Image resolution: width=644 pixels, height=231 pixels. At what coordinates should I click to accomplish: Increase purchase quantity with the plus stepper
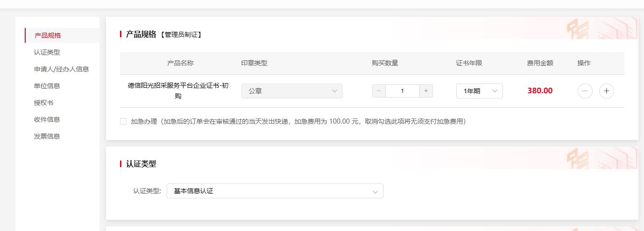426,91
